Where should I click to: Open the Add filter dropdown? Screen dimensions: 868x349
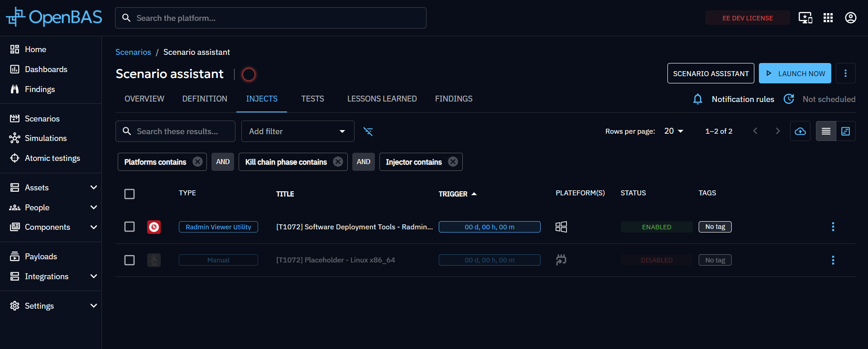[x=297, y=131]
